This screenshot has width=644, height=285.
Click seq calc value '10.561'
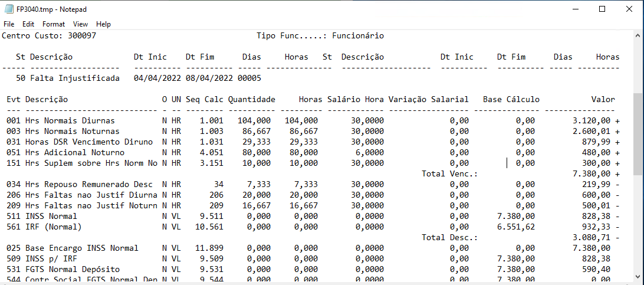[x=209, y=227]
